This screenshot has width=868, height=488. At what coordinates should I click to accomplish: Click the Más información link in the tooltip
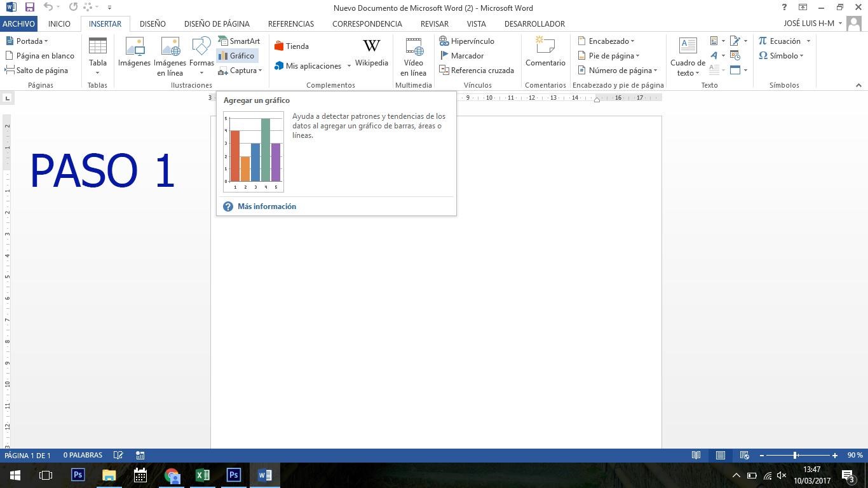267,207
